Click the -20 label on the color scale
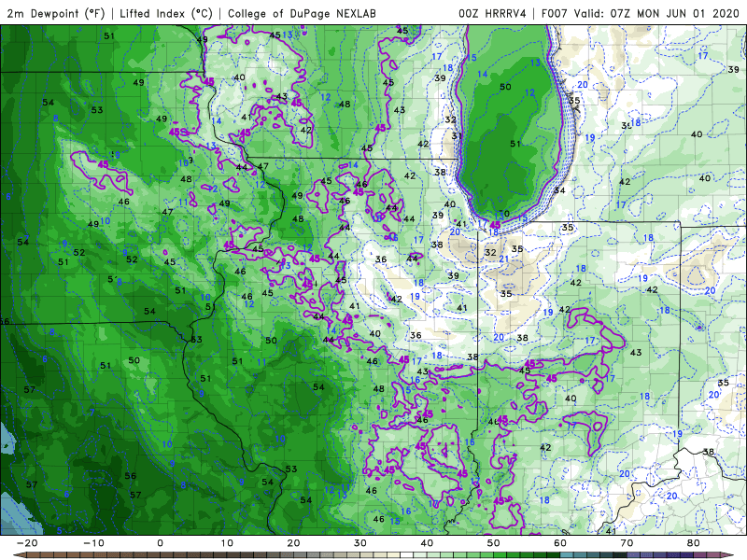747x560 pixels. pos(27,543)
